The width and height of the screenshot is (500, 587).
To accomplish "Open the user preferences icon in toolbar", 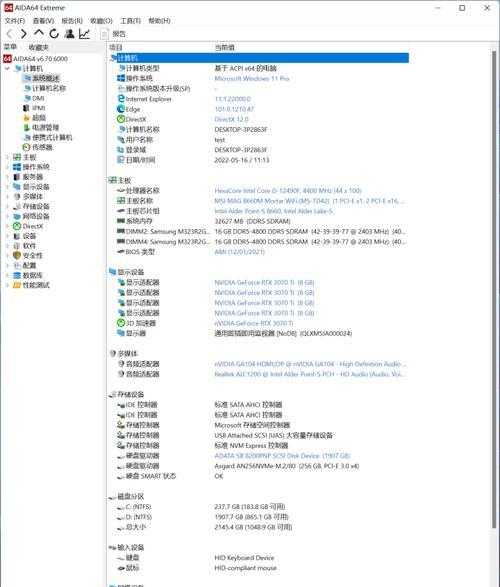I will click(x=69, y=34).
